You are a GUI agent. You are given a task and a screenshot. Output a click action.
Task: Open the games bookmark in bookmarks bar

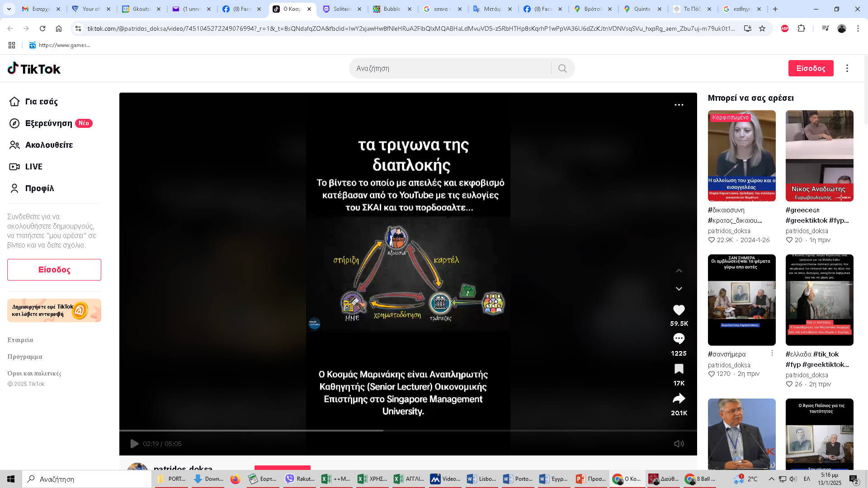(x=60, y=45)
